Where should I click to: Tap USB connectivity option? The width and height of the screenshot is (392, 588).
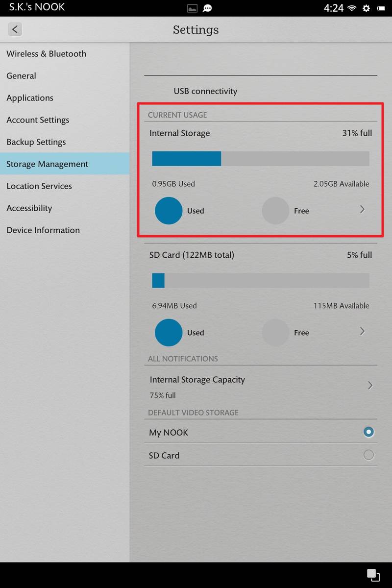pos(205,91)
